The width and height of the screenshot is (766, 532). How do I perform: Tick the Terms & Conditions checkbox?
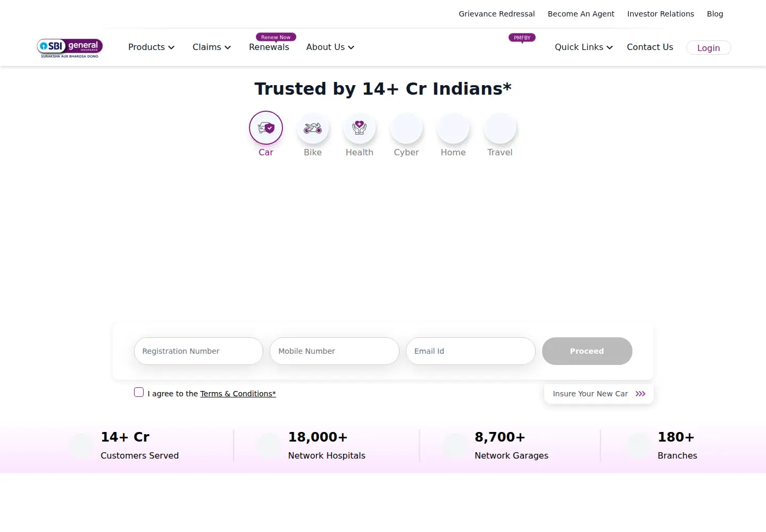[139, 392]
